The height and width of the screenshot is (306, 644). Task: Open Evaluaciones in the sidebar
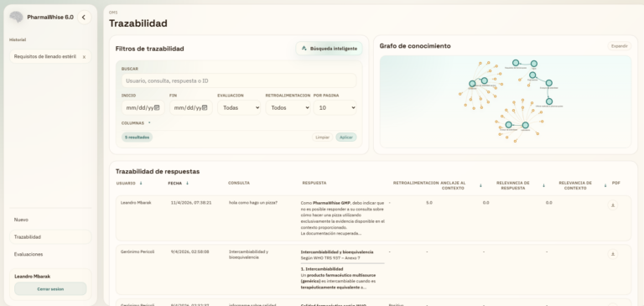click(x=50, y=254)
